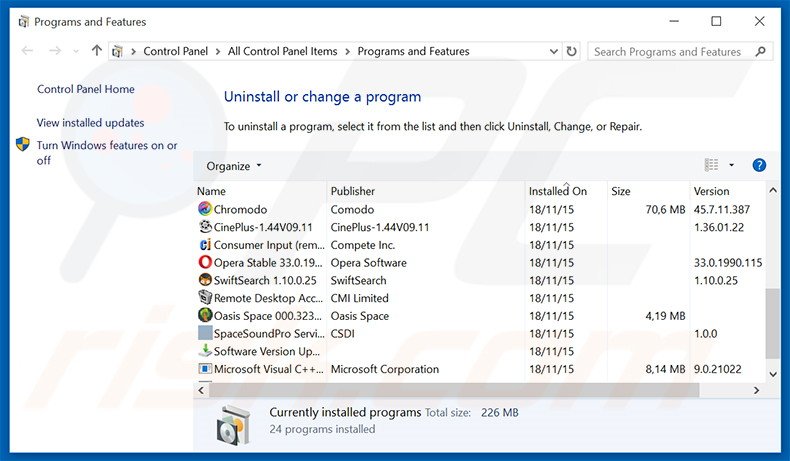Click the 70,6 MB size cell
This screenshot has height=461, width=790.
point(665,209)
